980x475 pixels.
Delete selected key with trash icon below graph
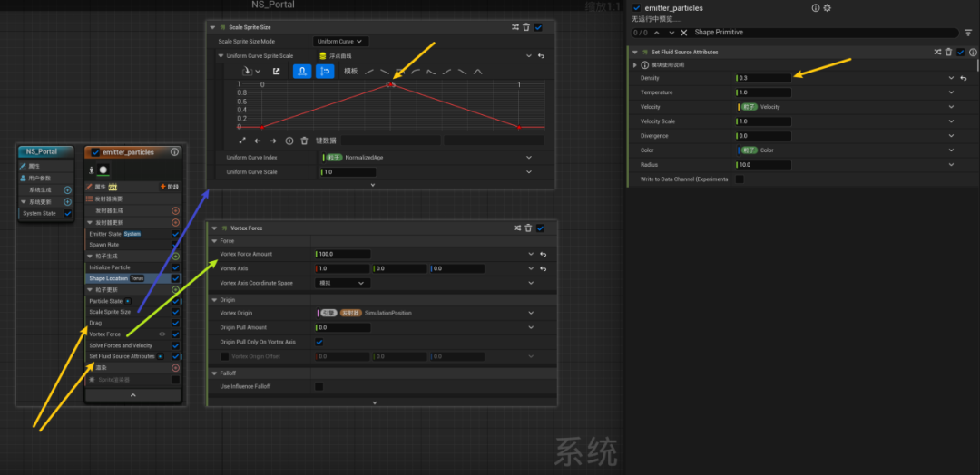304,141
